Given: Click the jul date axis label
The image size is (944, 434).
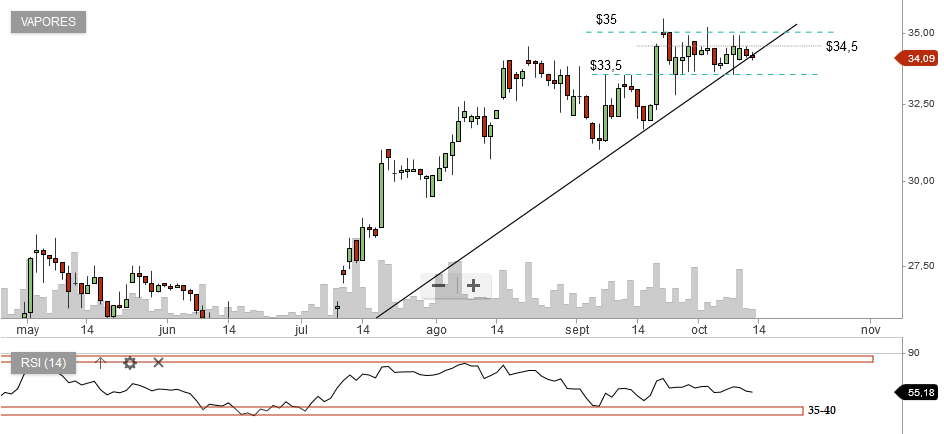Looking at the screenshot, I should point(302,330).
